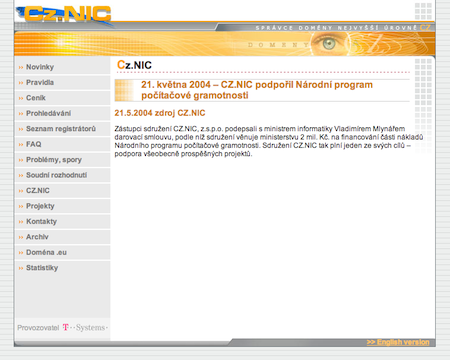Viewport: 450px width, 360px height.
Task: Switch to the English version
Action: pyautogui.click(x=398, y=342)
